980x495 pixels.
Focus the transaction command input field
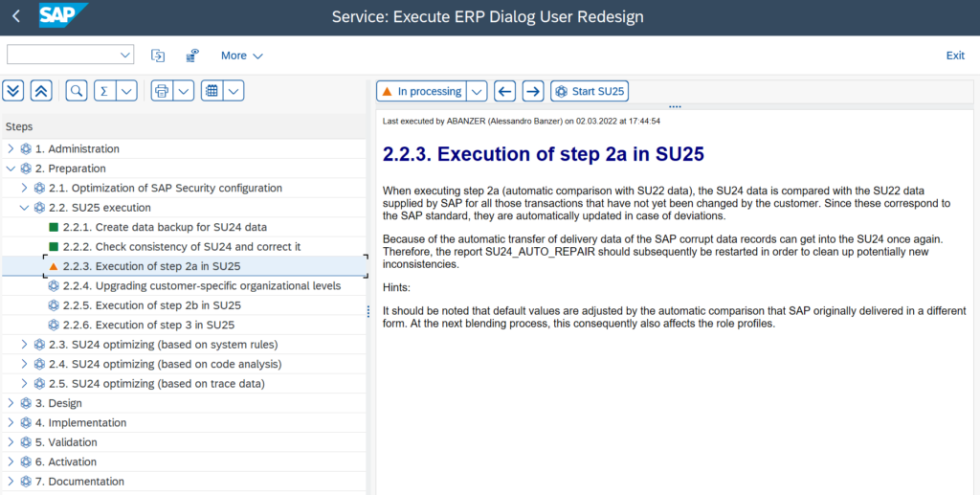pos(62,55)
